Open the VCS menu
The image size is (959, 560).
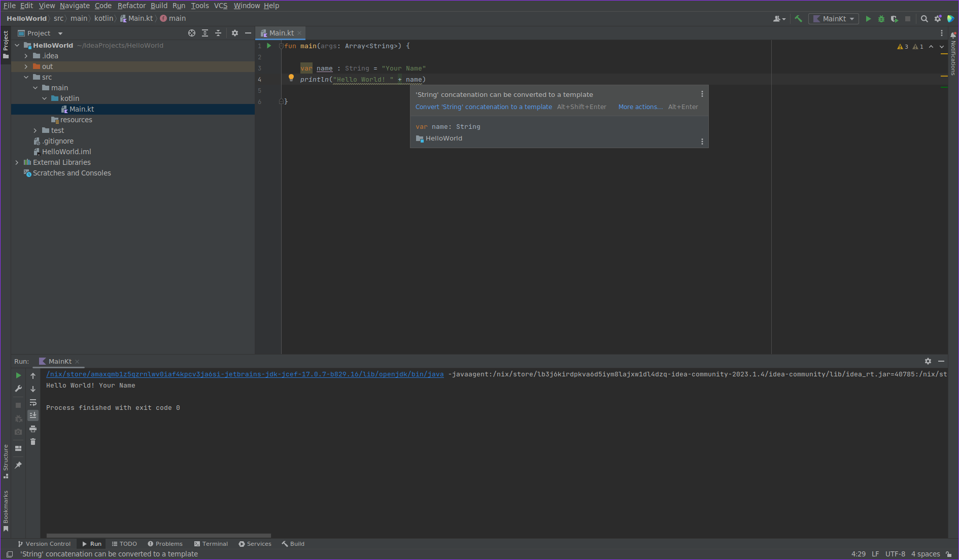(x=221, y=6)
